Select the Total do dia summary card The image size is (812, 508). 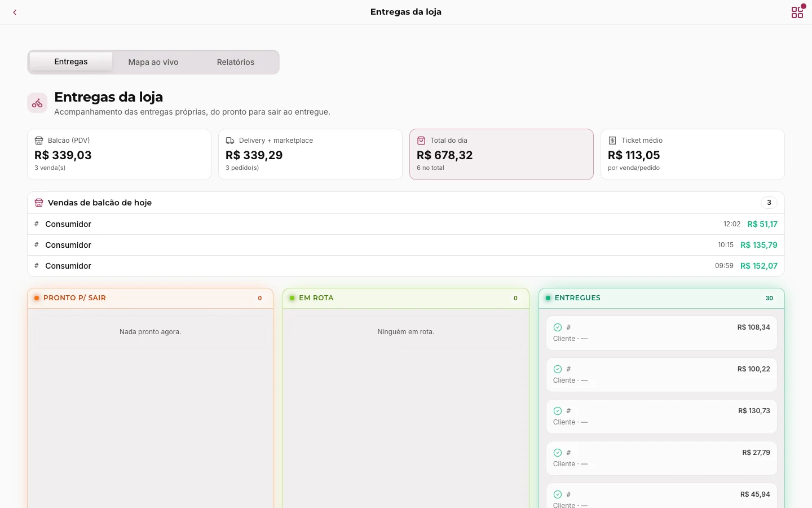coord(502,155)
